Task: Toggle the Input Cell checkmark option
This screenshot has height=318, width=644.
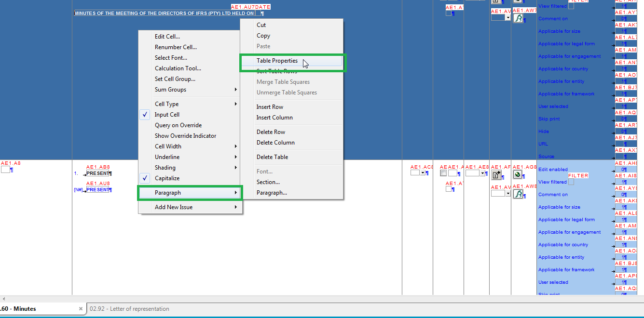Action: click(167, 115)
